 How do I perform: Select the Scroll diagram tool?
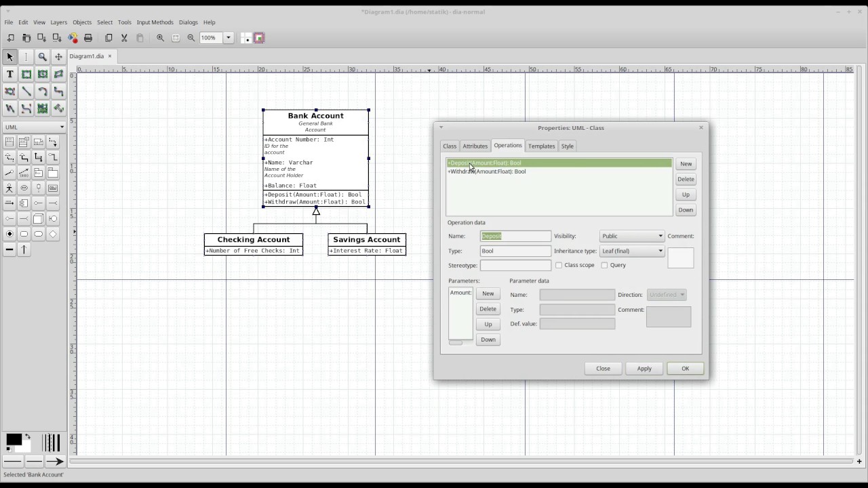pos(58,57)
